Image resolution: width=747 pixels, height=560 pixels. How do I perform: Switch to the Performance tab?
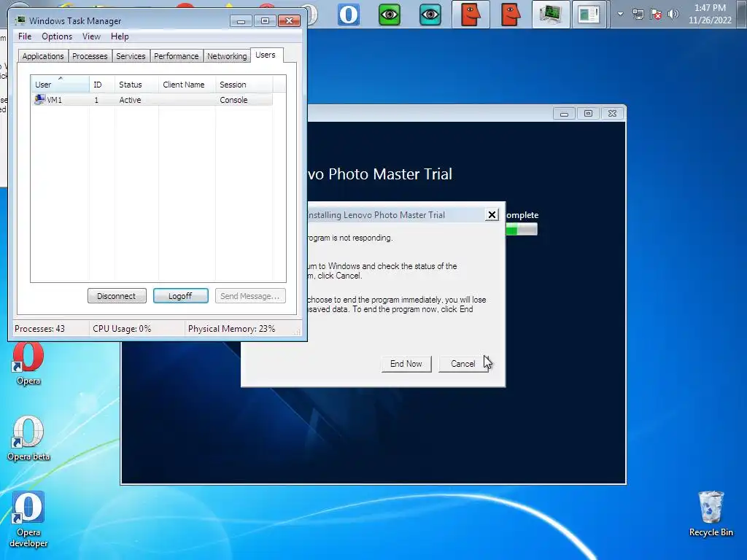click(176, 56)
